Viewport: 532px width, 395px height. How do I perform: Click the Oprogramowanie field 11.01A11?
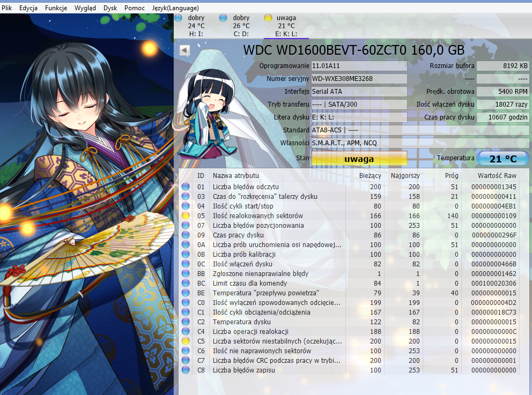point(359,66)
